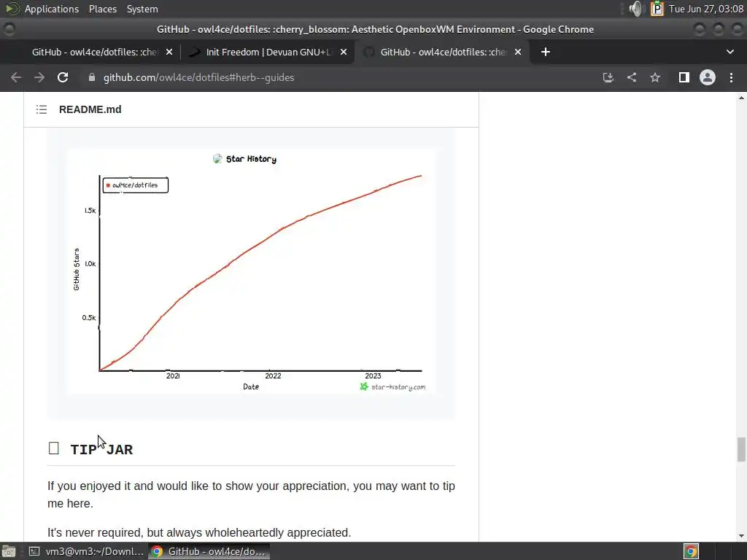Click the volume speaker icon
The height and width of the screenshot is (560, 747).
point(636,9)
